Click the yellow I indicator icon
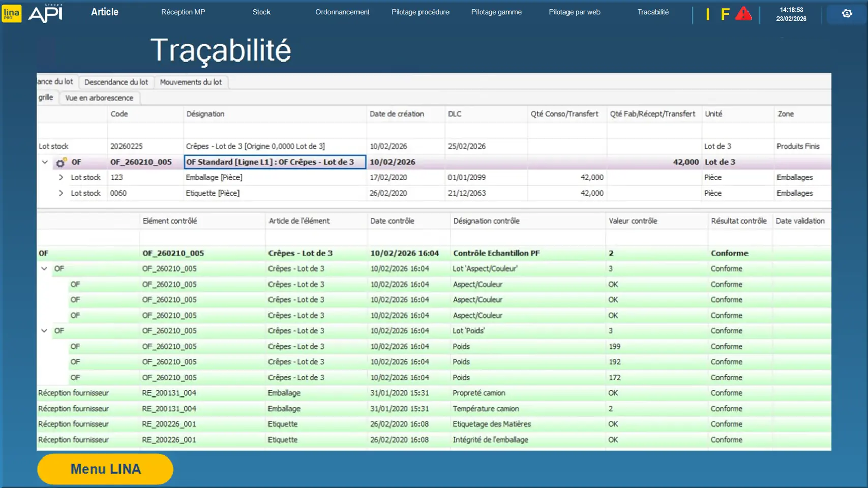Screen dimensions: 868x488 [707, 14]
